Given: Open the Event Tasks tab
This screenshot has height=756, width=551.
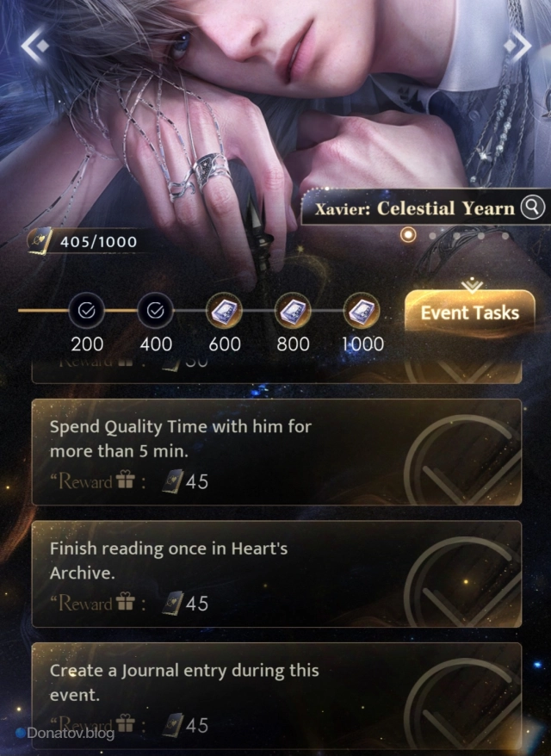Looking at the screenshot, I should click(x=470, y=313).
